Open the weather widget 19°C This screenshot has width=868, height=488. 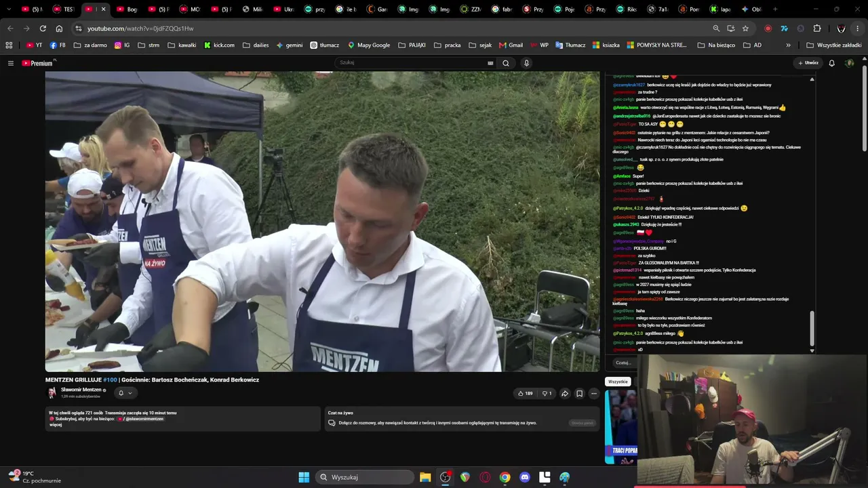click(35, 477)
